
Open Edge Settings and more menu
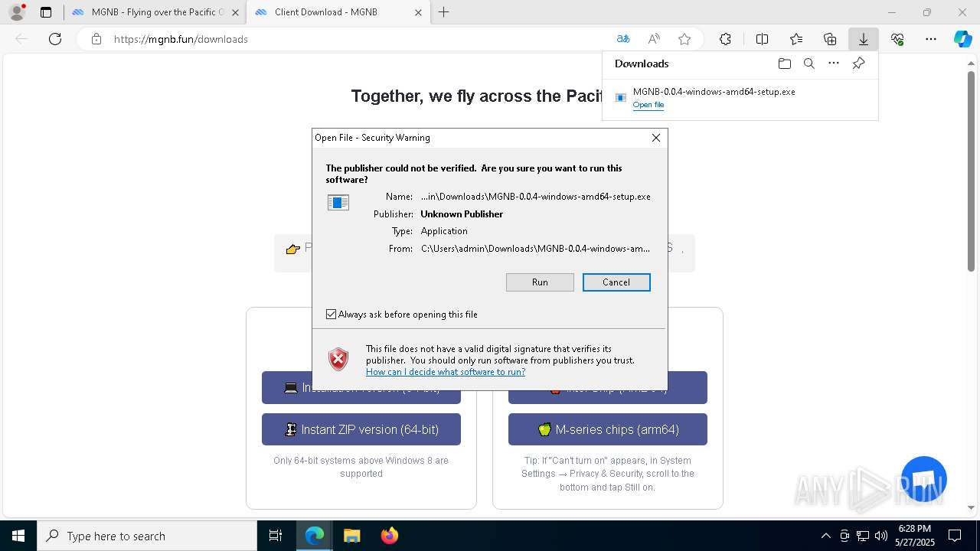pyautogui.click(x=931, y=39)
